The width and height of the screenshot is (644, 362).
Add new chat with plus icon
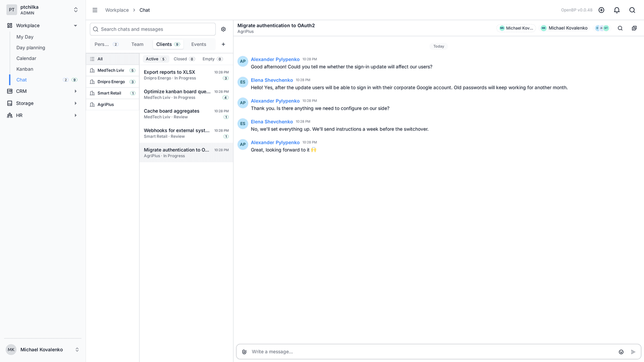223,44
